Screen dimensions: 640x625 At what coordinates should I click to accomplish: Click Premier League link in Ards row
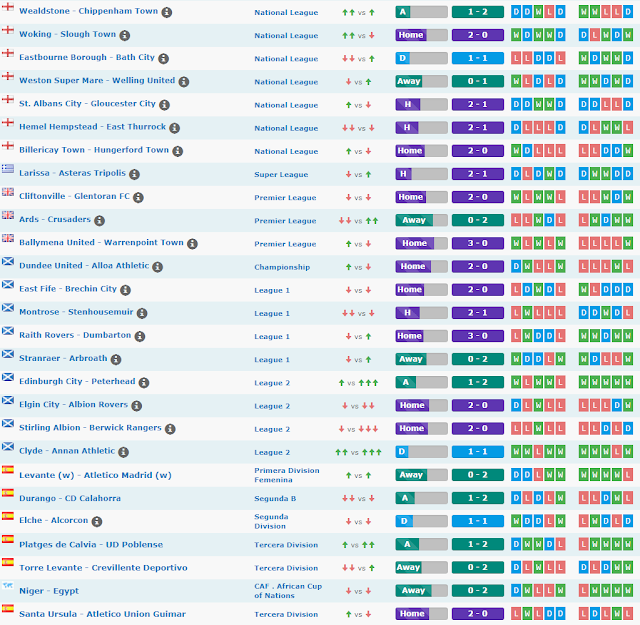[285, 221]
